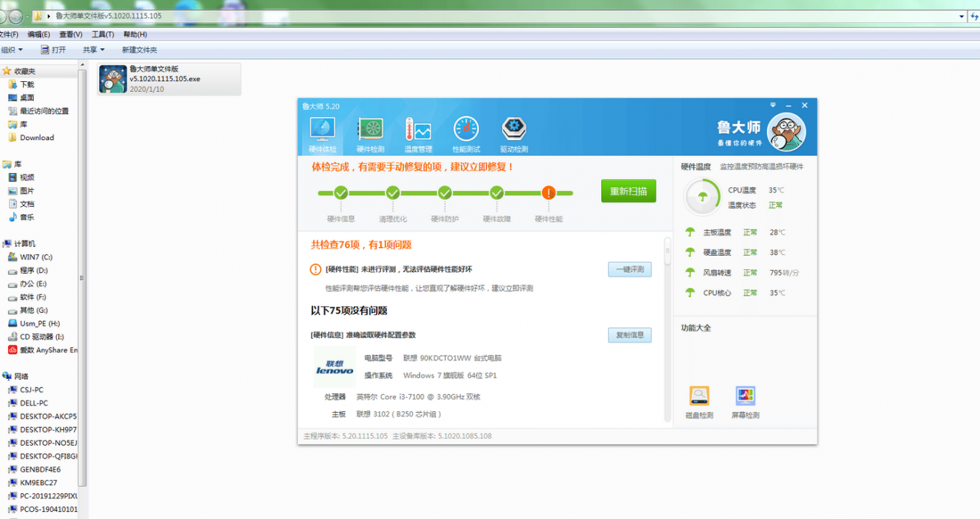Click the 一键评测 one-click benchmark button
This screenshot has width=980, height=519.
[630, 269]
